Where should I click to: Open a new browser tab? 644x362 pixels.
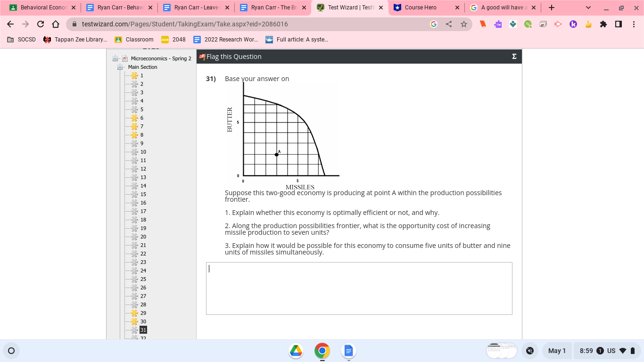552,8
